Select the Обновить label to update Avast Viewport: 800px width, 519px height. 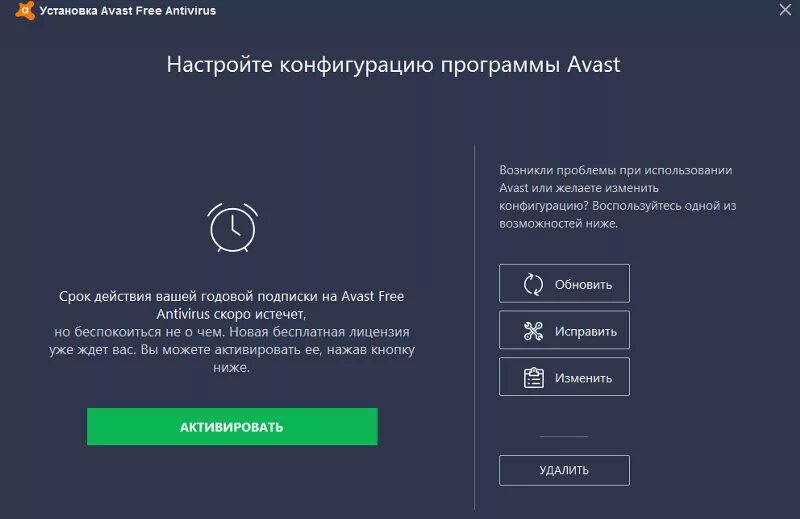pyautogui.click(x=583, y=285)
